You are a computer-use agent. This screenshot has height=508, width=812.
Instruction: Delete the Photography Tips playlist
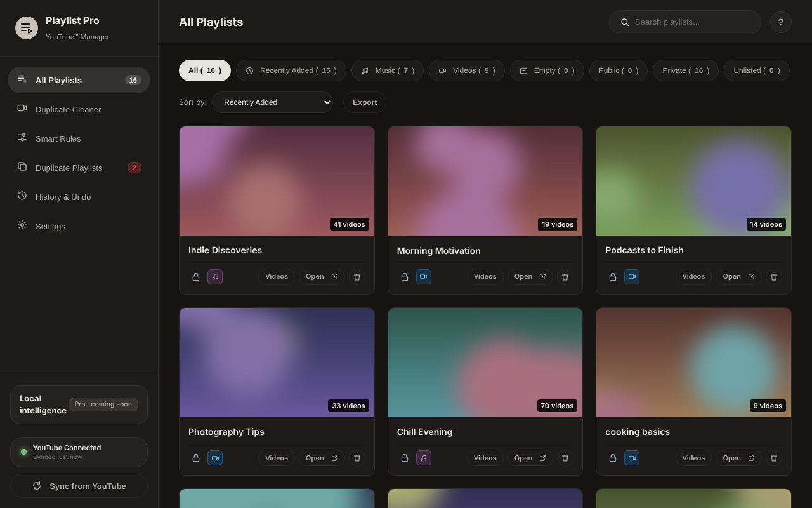[357, 458]
